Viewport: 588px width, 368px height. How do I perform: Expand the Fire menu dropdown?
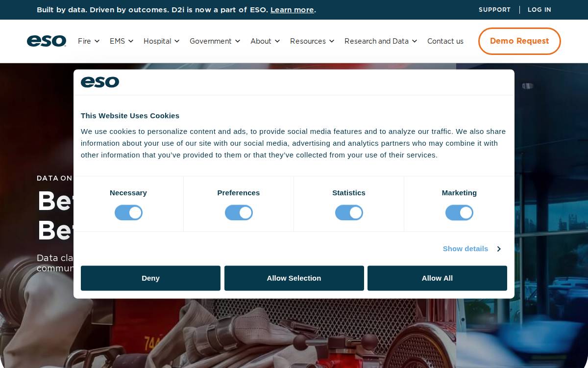click(x=89, y=41)
